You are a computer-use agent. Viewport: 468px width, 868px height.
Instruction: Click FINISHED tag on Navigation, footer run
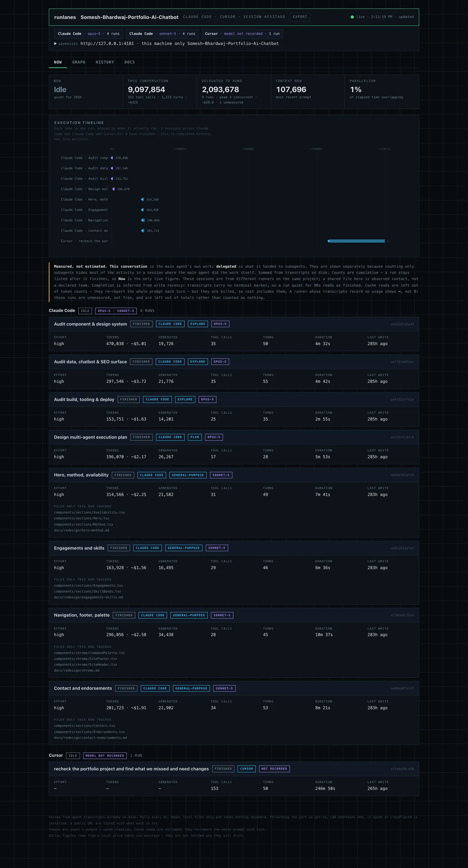(x=124, y=615)
